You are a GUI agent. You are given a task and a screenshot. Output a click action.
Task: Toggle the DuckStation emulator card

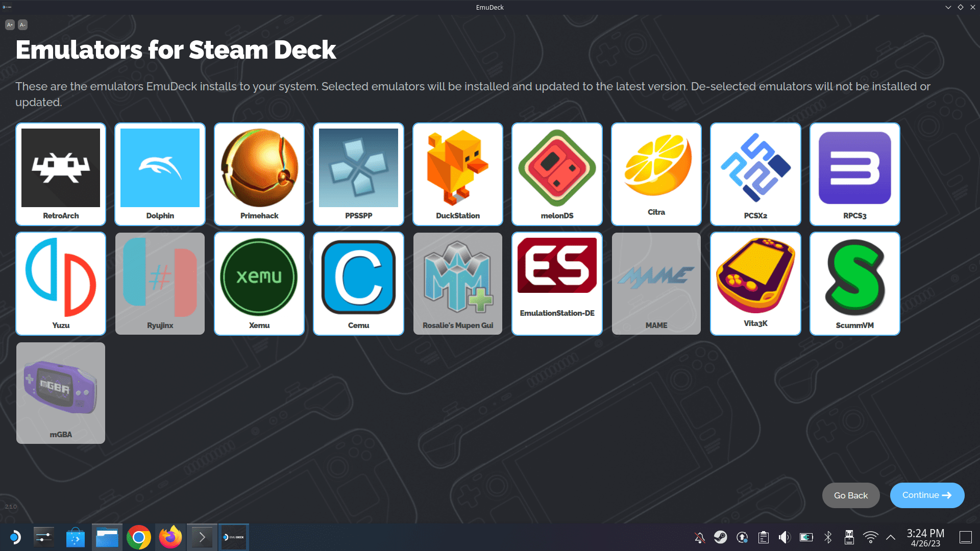click(x=458, y=174)
